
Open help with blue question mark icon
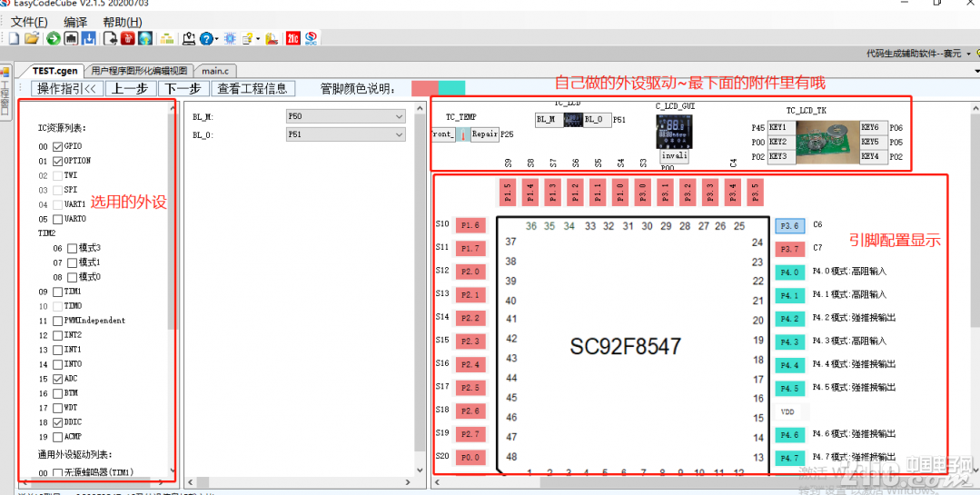coord(206,39)
